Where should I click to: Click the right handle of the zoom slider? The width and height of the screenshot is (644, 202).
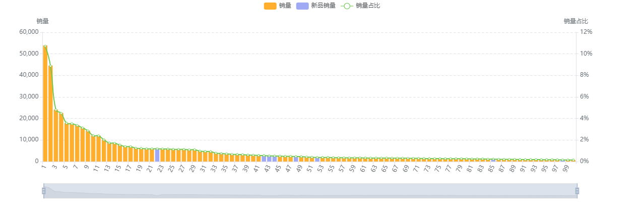coord(577,191)
